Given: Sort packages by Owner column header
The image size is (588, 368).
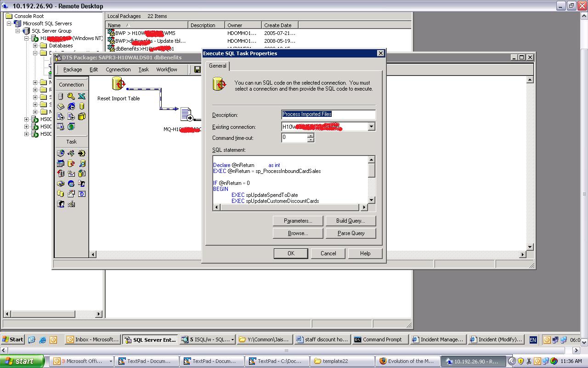Looking at the screenshot, I should [243, 25].
